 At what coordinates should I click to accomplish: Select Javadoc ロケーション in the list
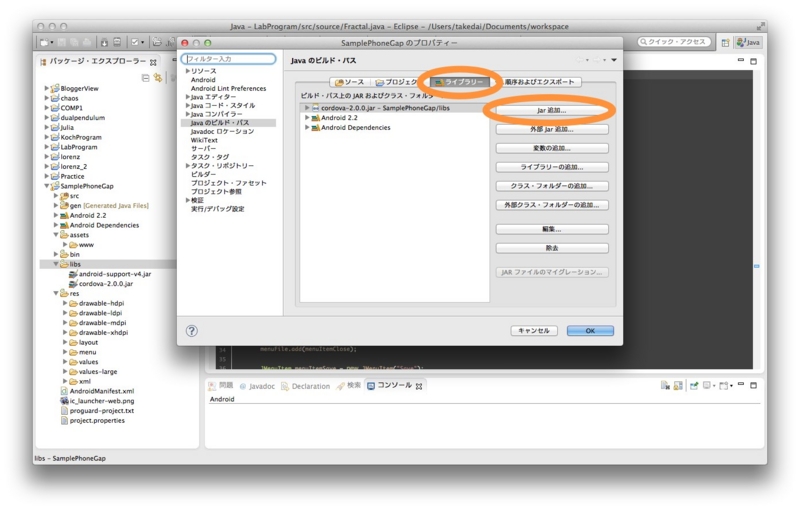tap(222, 132)
